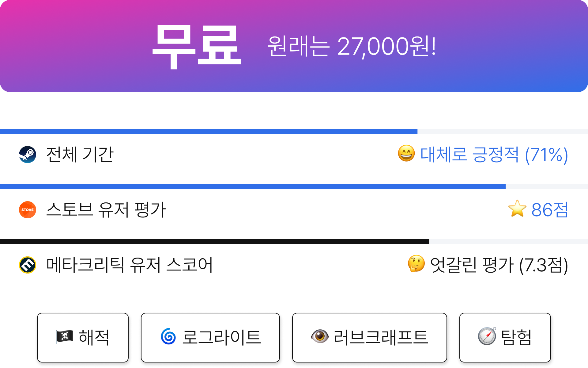Viewport: 588px width, 368px height.
Task: Click the grinning face emoji beside 대체로 긍정적
Action: click(x=406, y=154)
